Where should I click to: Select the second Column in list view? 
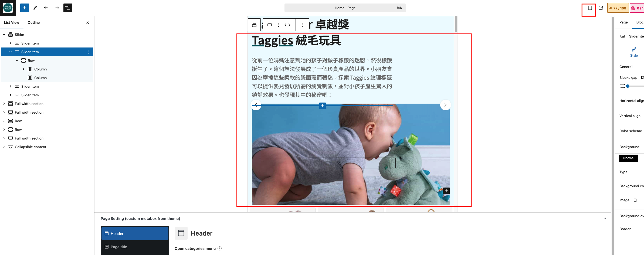click(x=47, y=78)
